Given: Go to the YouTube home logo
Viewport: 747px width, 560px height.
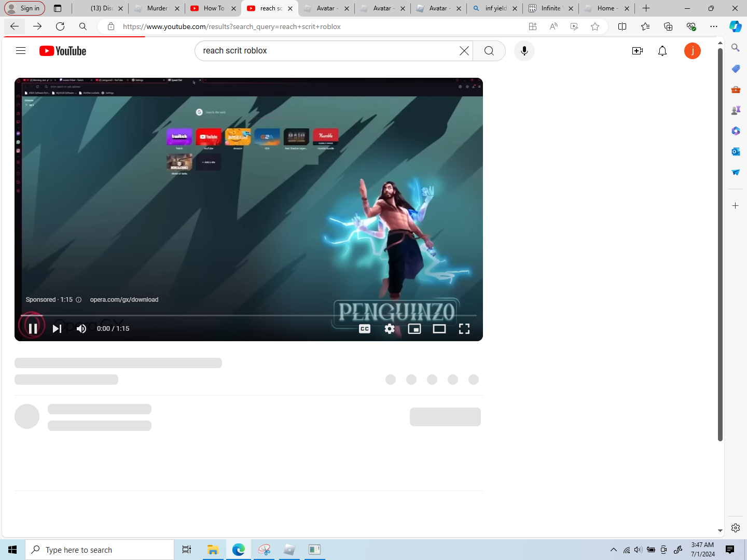Looking at the screenshot, I should (63, 51).
